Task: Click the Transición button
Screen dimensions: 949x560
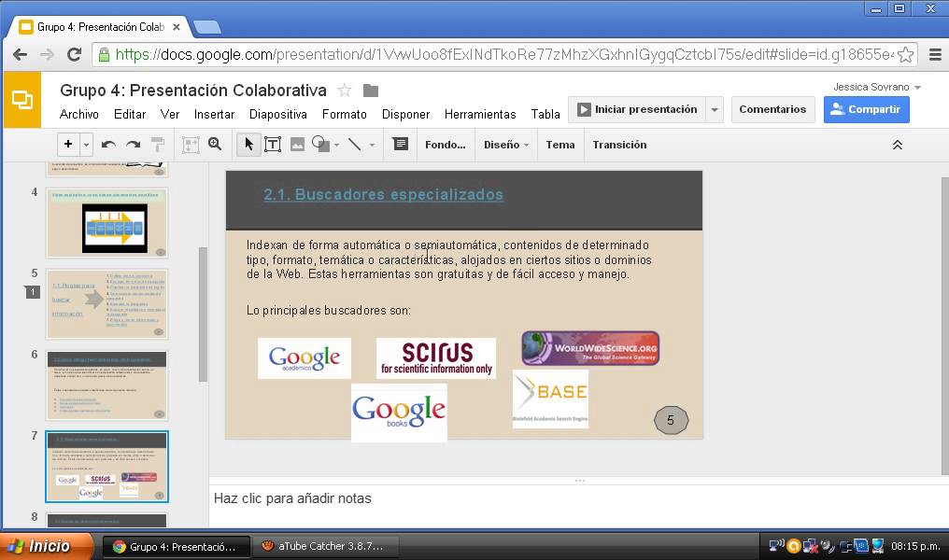Action: click(x=620, y=145)
